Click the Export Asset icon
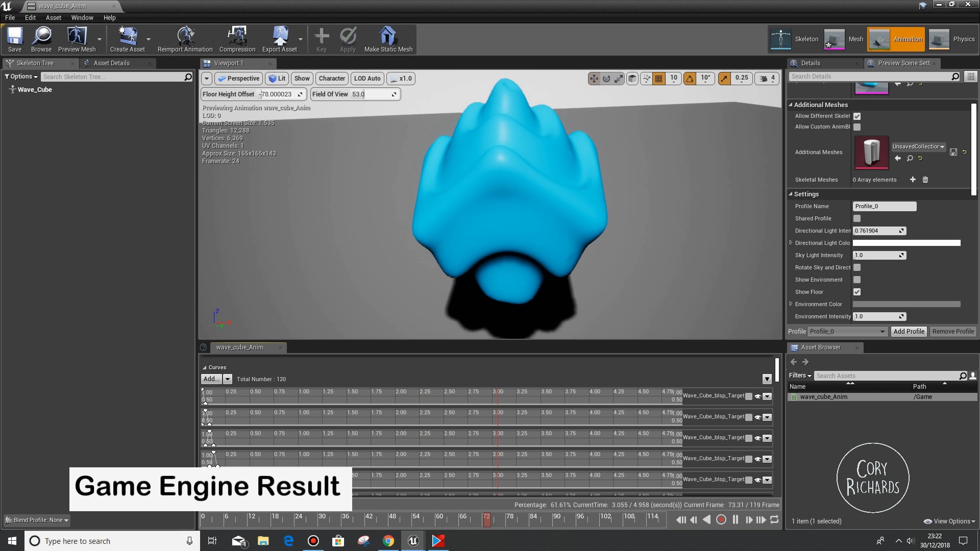This screenshot has width=980, height=551. point(279,39)
